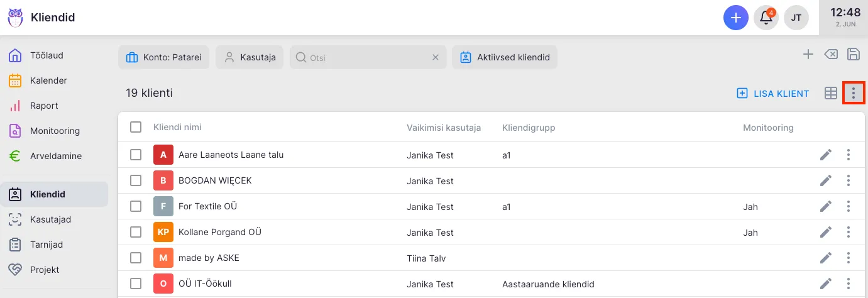Go to Kalender in the sidebar
868x298 pixels.
pos(48,80)
